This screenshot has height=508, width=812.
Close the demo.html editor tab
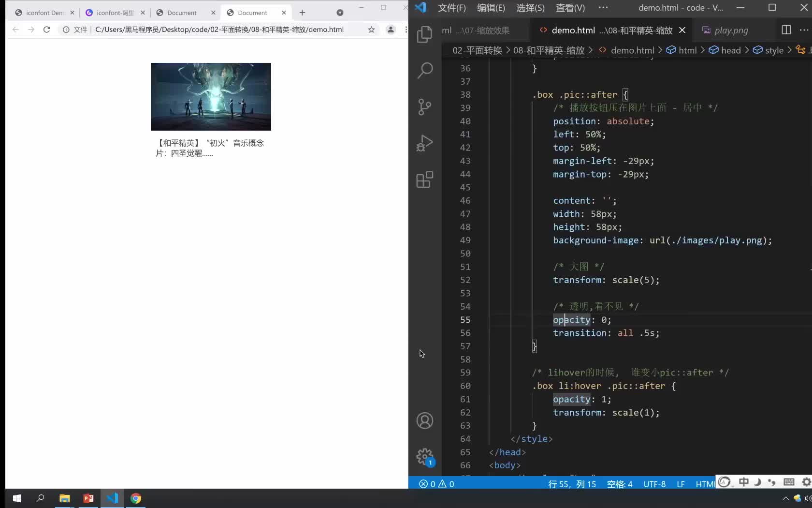[682, 30]
